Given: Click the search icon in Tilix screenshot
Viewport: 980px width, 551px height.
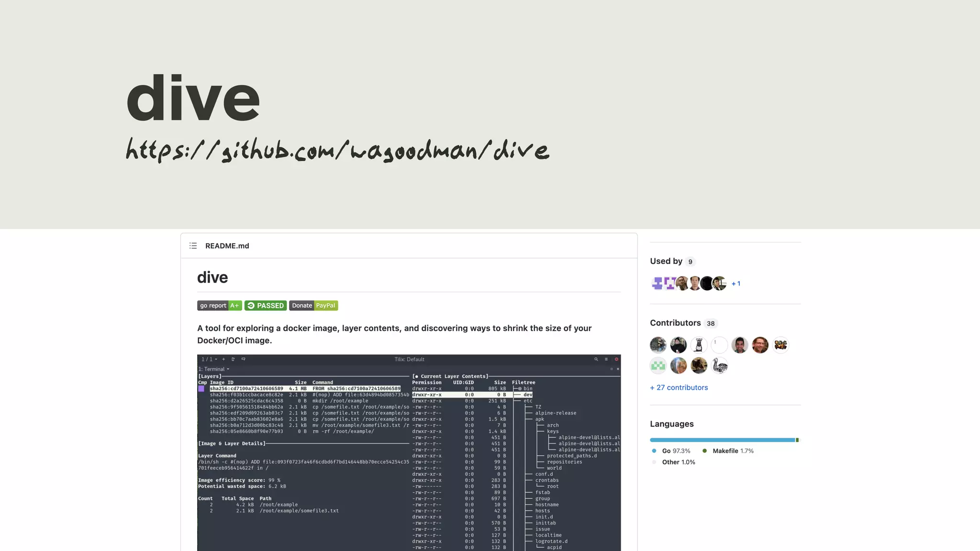Looking at the screenshot, I should pos(596,359).
